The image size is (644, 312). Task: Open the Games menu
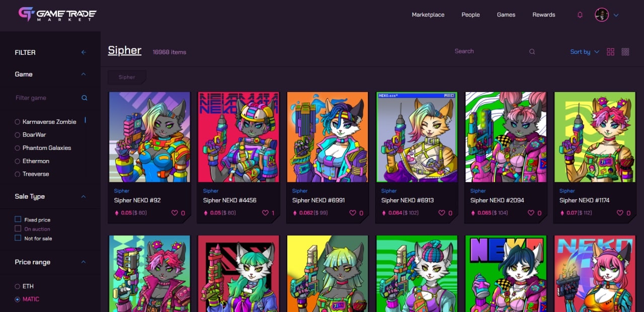506,15
